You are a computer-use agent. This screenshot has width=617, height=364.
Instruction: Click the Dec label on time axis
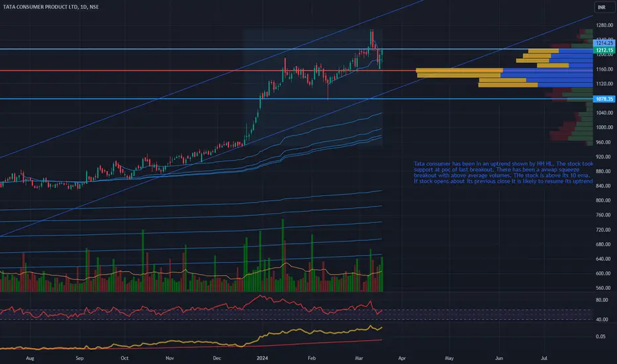tap(217, 358)
